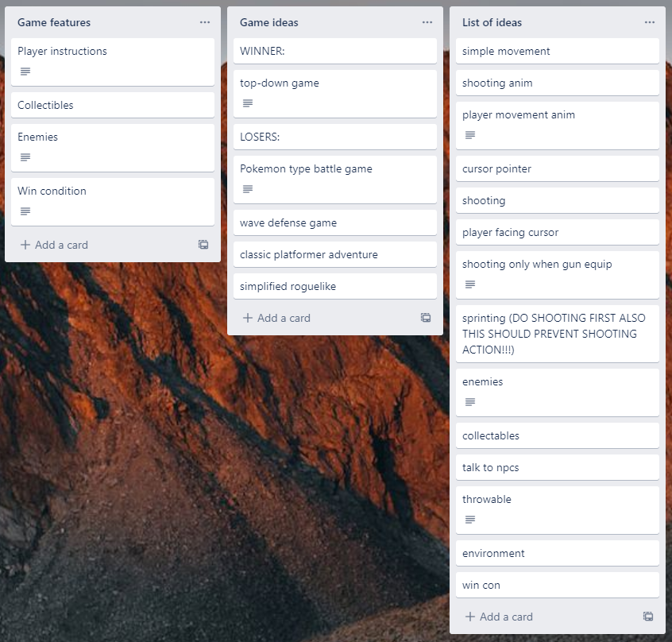Add a card to List of ideas
672x642 pixels.
point(499,617)
